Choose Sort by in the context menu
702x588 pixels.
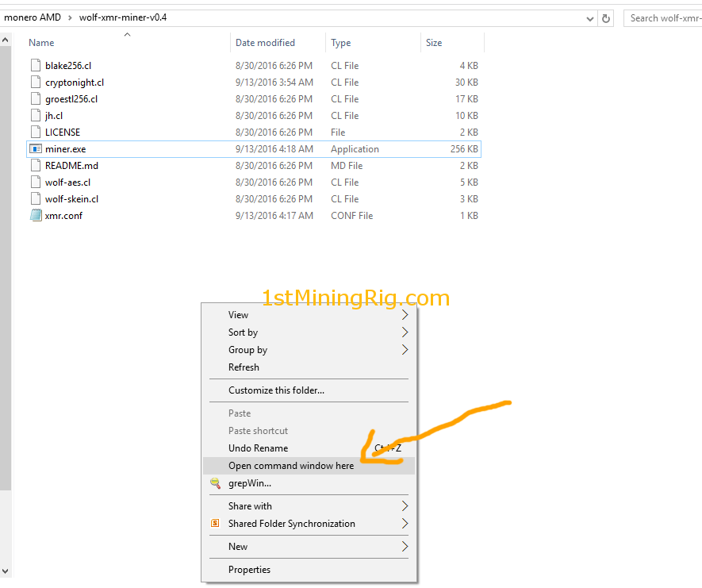[x=309, y=332]
